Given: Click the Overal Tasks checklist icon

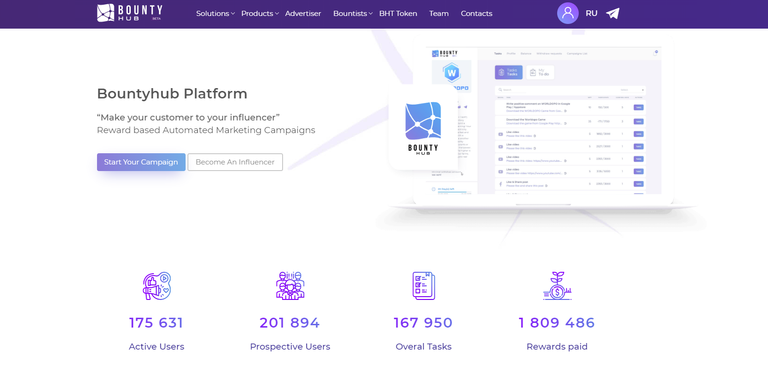Looking at the screenshot, I should [x=424, y=286].
